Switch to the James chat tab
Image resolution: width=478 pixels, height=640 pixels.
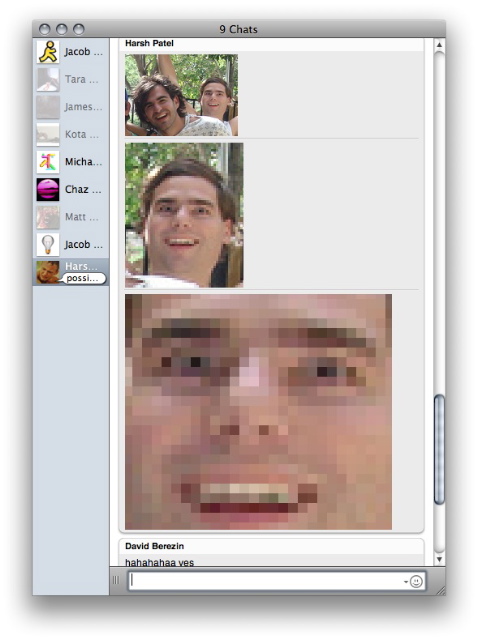click(70, 107)
